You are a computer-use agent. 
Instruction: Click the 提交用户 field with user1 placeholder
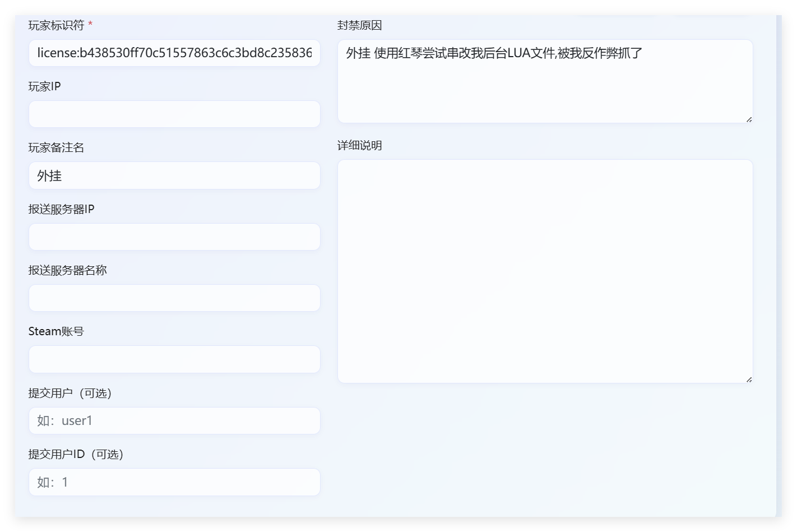(x=174, y=421)
